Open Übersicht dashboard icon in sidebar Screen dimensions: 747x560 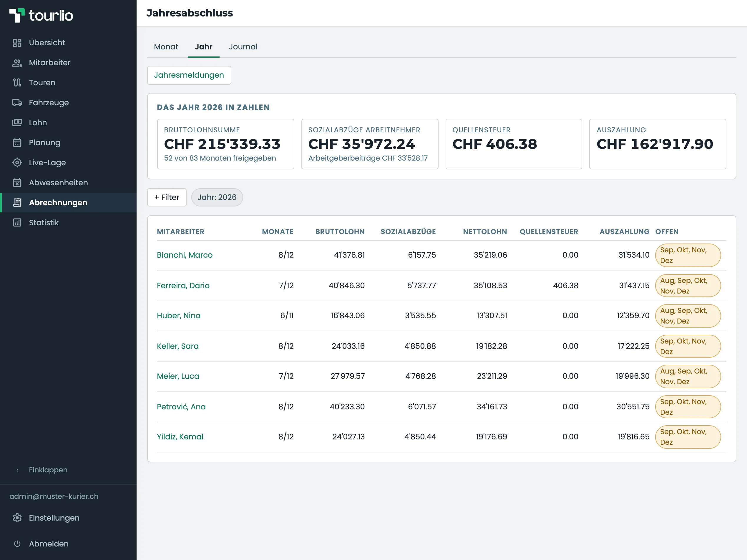(17, 43)
